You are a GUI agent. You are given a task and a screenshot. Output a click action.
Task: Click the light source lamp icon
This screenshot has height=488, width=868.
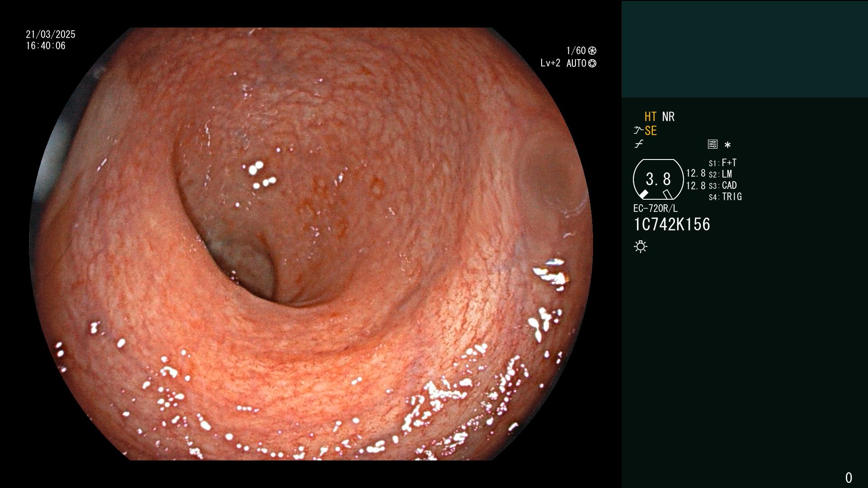[641, 246]
